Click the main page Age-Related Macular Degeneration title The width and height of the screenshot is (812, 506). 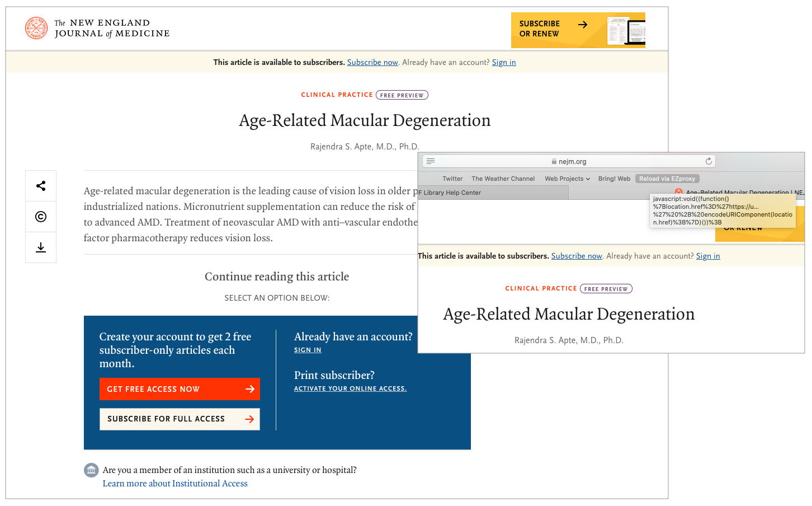click(x=365, y=120)
